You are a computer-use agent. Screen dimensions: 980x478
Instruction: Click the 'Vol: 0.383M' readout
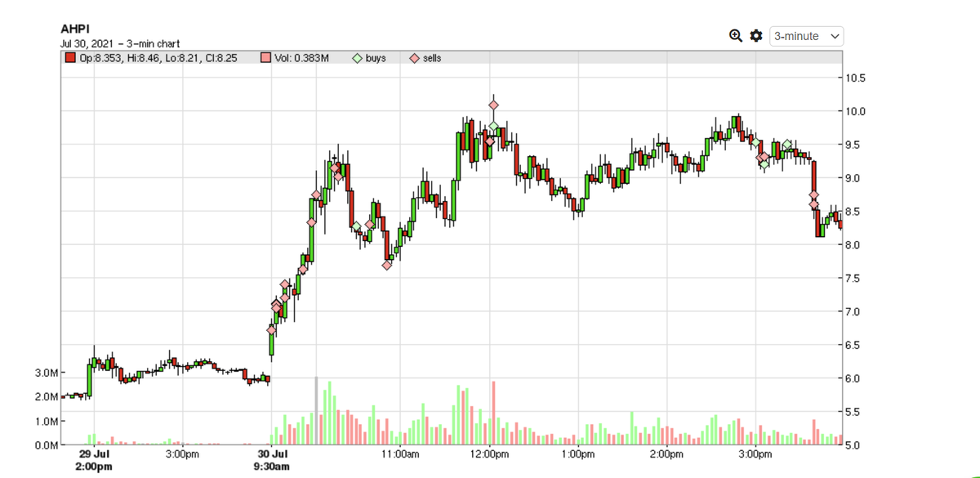point(301,58)
